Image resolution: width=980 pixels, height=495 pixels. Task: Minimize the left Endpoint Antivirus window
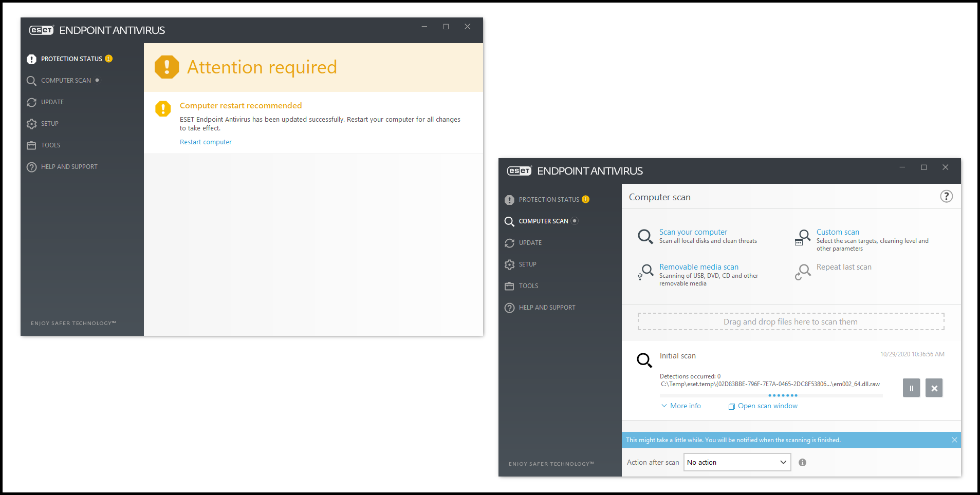(424, 27)
